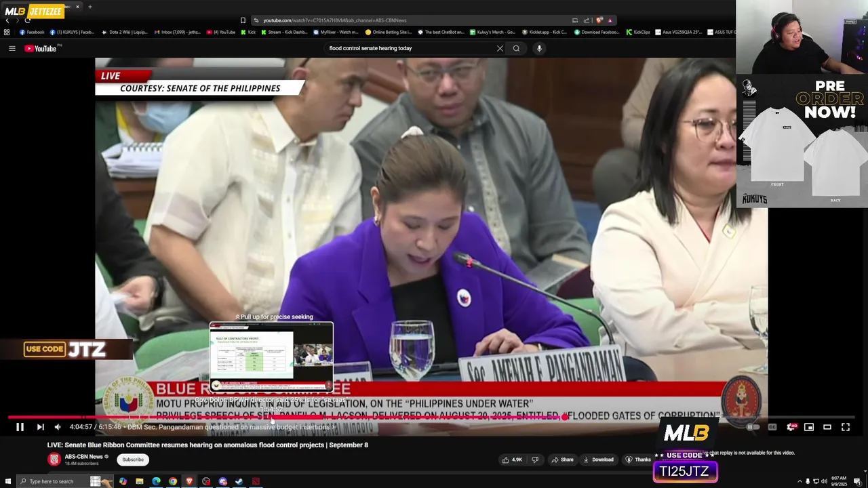The image size is (868, 488).
Task: Open Gmail Inbox bookmark
Action: [177, 32]
